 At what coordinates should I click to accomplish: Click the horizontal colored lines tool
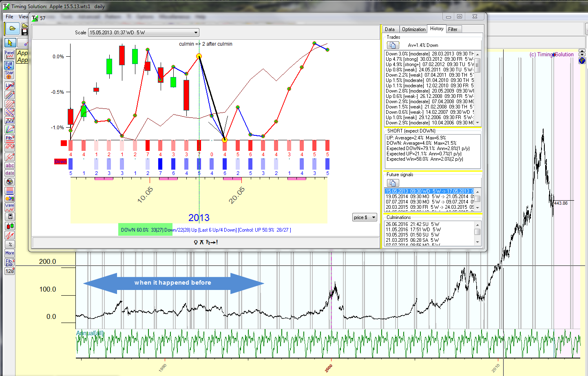click(x=9, y=190)
